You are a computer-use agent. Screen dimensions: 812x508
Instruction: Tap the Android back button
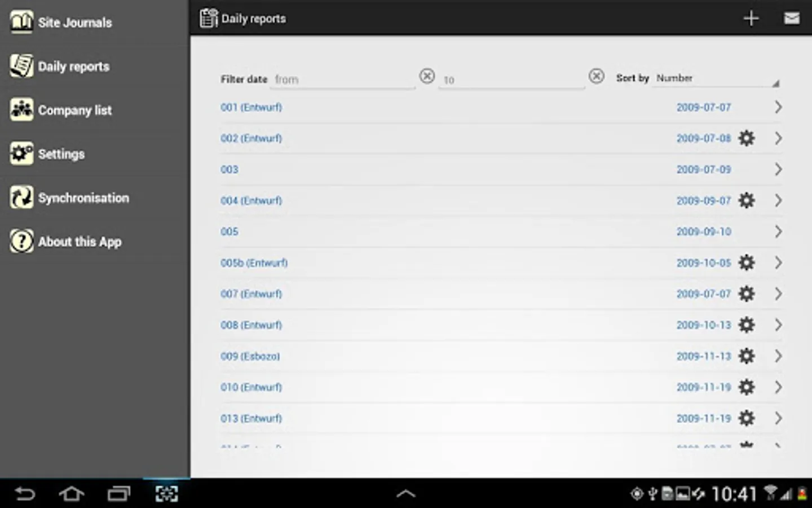tap(25, 494)
